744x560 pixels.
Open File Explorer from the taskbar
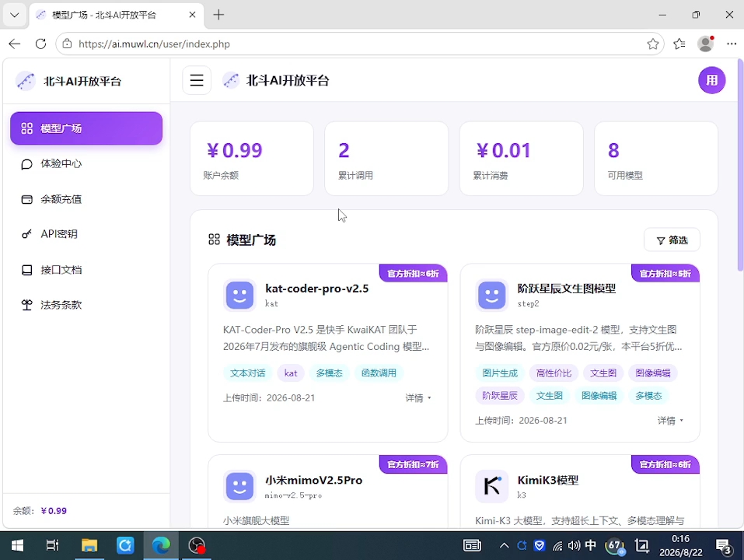[89, 546]
